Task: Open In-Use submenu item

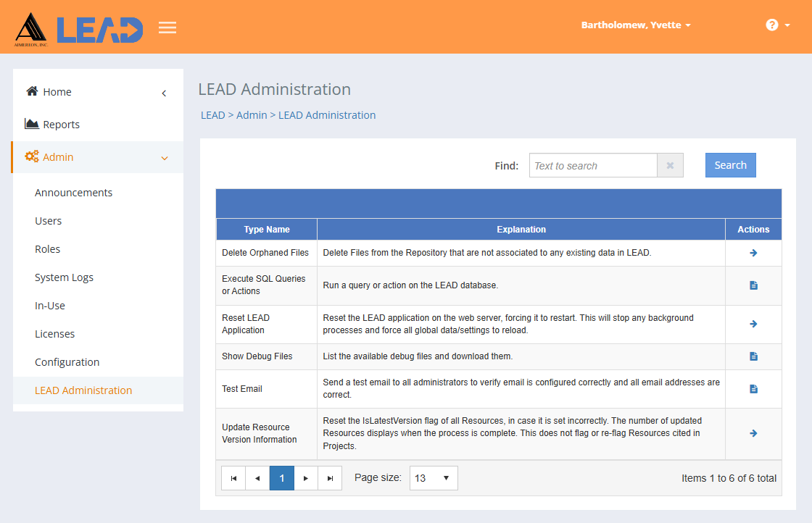Action: tap(50, 306)
